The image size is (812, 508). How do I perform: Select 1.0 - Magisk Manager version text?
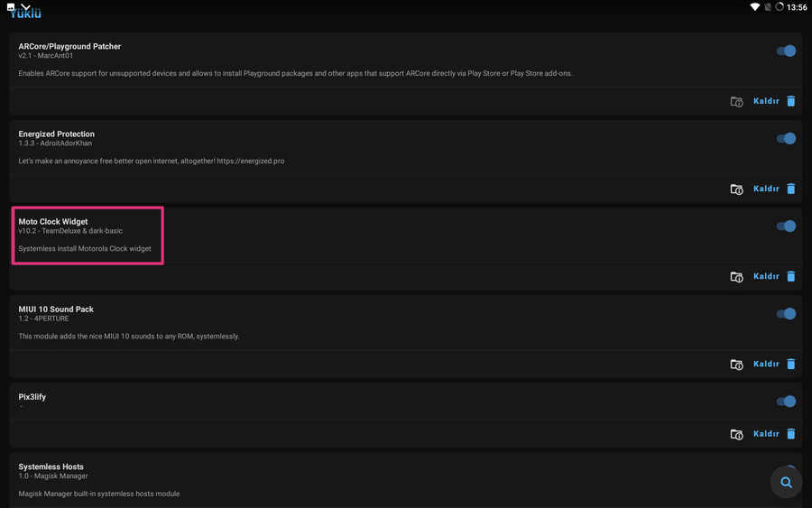53,476
